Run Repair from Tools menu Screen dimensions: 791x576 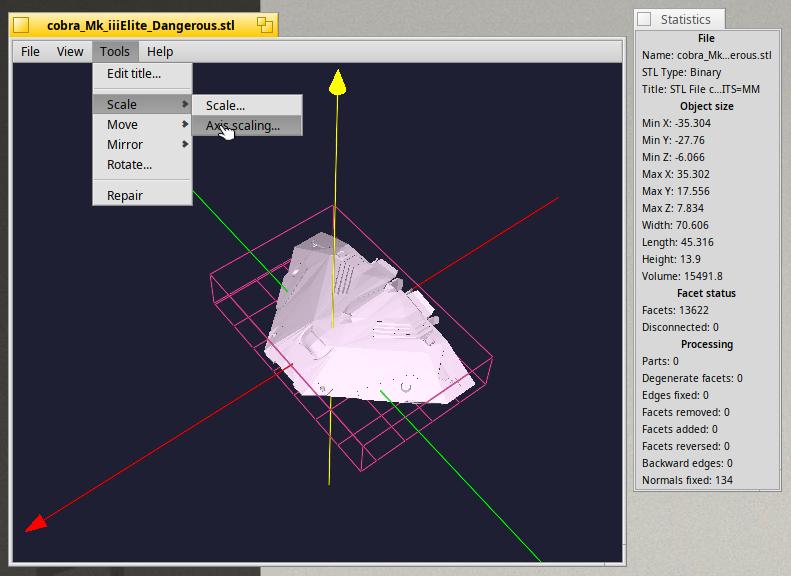tap(142, 195)
